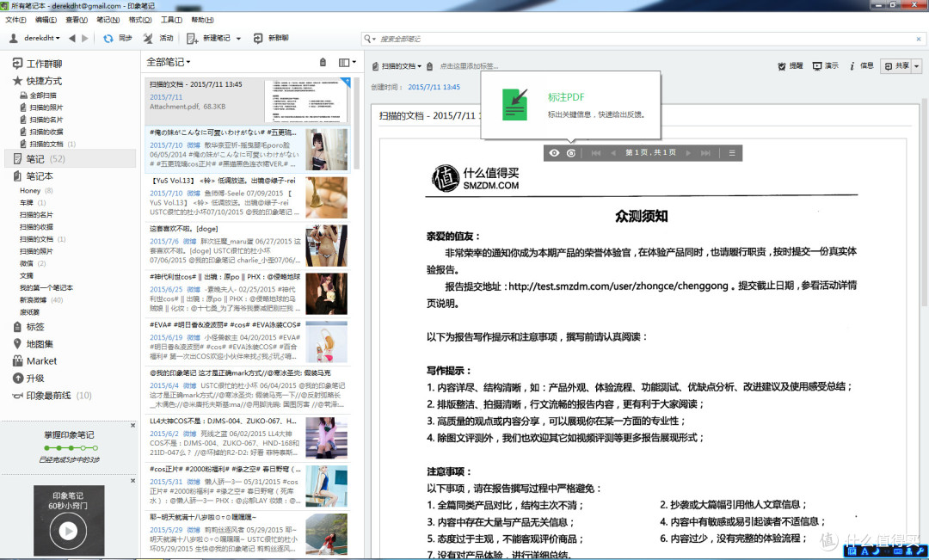Screen dimensions: 929x560
Task: Set a reminder (提醒) for the note
Action: click(791, 65)
